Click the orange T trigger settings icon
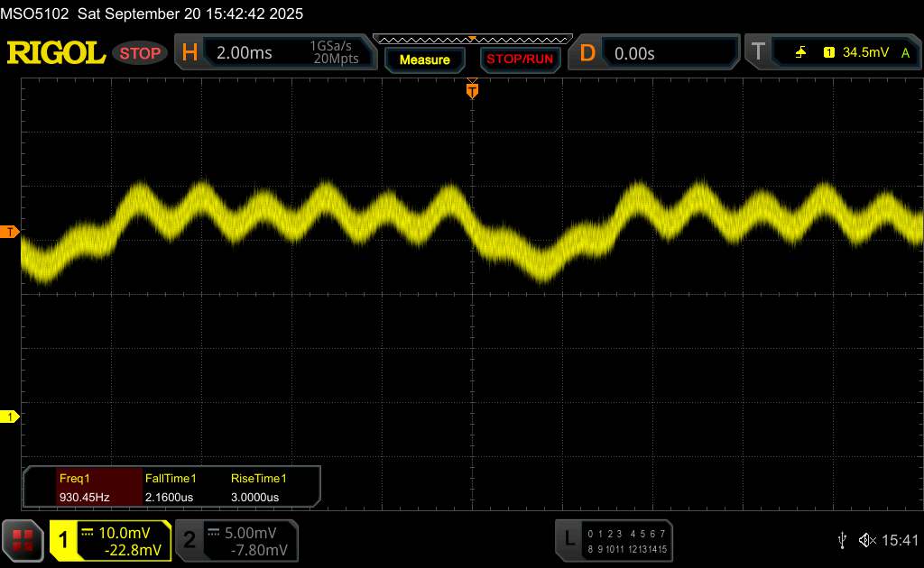This screenshot has width=924, height=568. coord(756,53)
